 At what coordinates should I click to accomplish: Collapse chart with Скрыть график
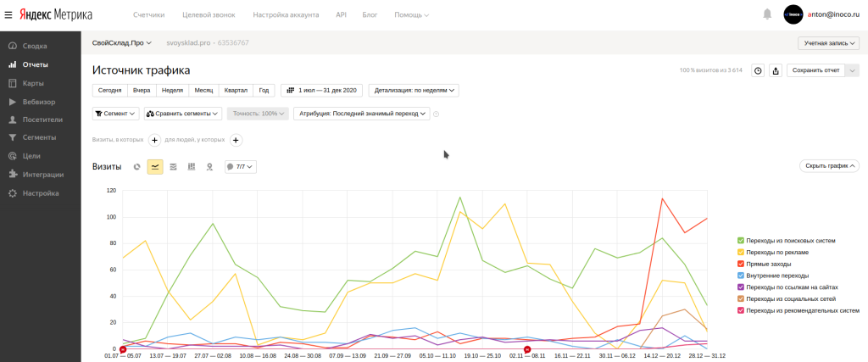829,166
